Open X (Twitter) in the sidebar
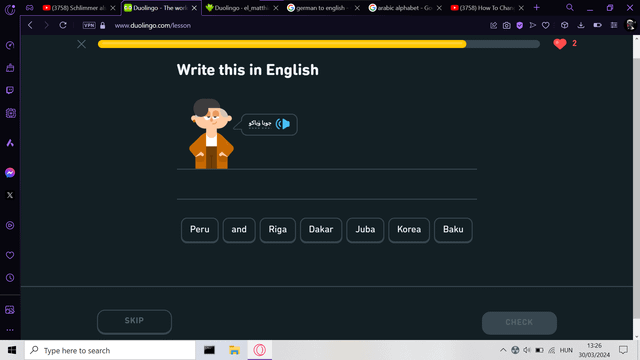This screenshot has width=640, height=360. coord(10,195)
